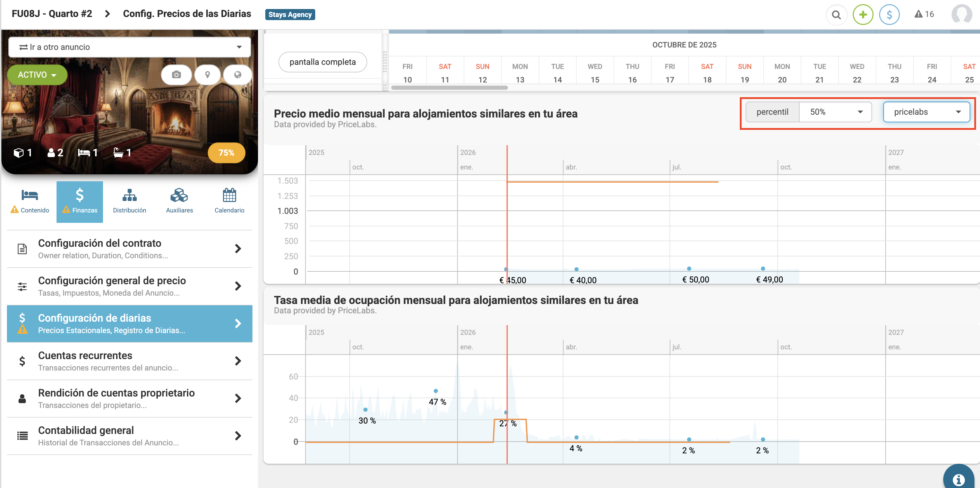Switch to the Distribución tab
980x488 pixels.
[129, 201]
